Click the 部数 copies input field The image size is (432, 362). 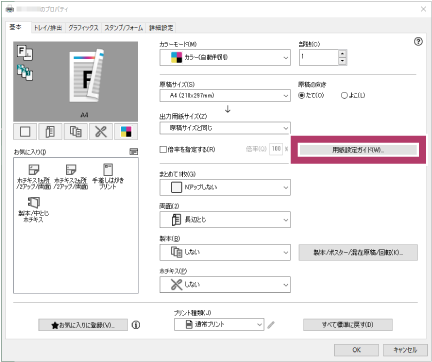coord(319,57)
